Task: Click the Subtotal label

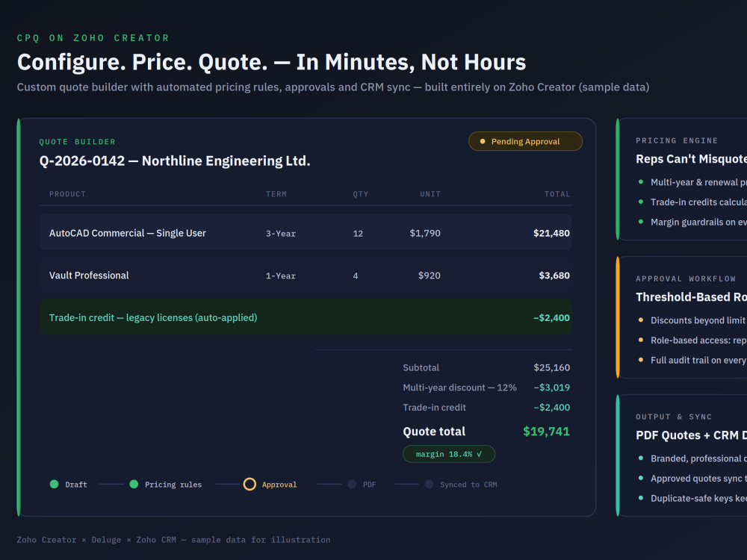Action: (421, 367)
